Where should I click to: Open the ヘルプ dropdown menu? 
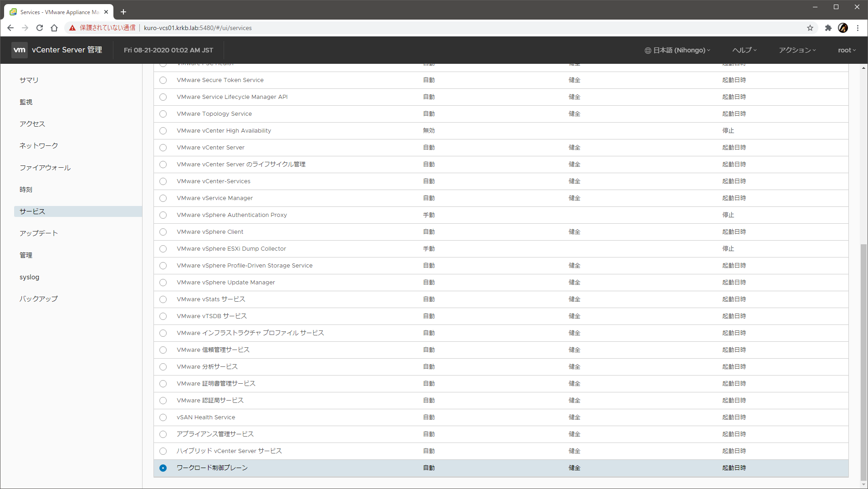pos(744,50)
